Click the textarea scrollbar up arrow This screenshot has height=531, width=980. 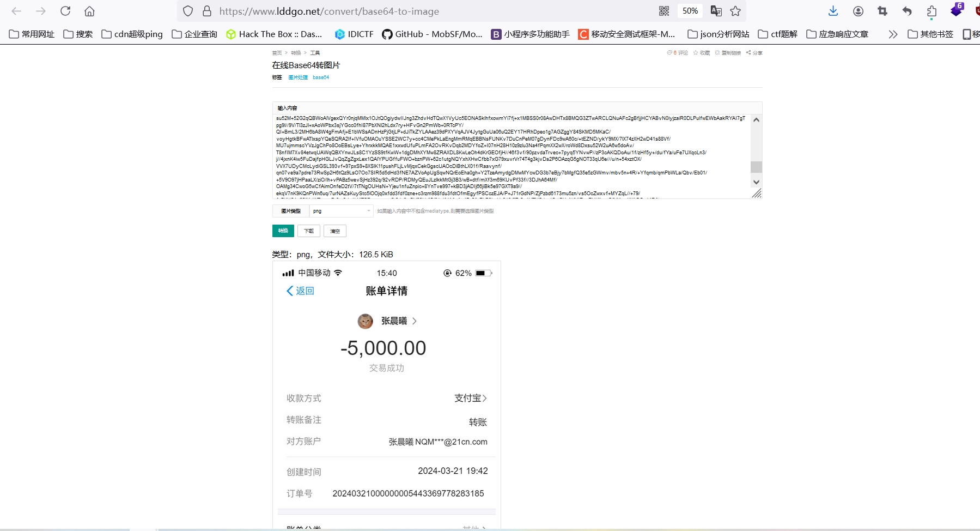click(x=756, y=120)
